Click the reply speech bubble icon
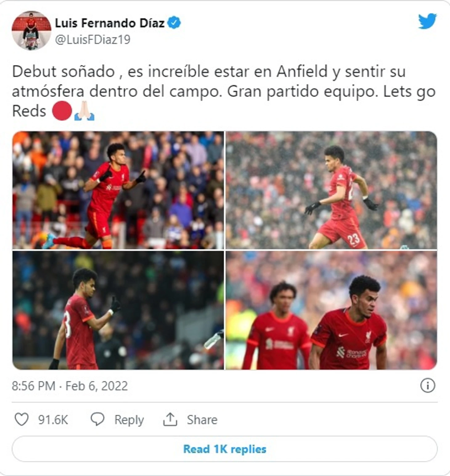The height and width of the screenshot is (476, 450). 97,419
